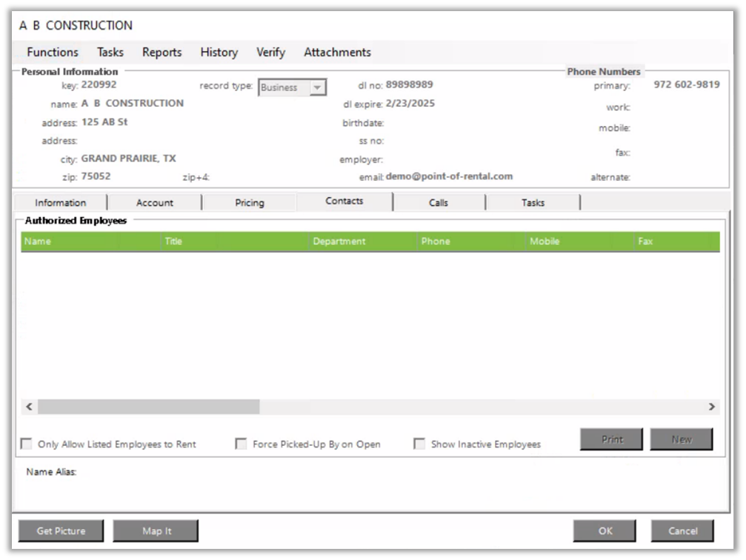Switch to the Account tab
Image resolution: width=746 pixels, height=560 pixels.
[155, 203]
